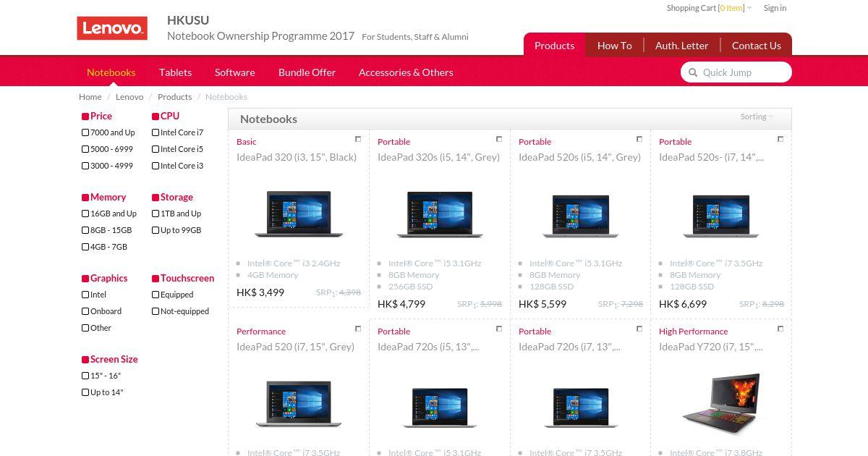Click the HK$ 3,499 price
This screenshot has width=868, height=456.
pyautogui.click(x=260, y=292)
